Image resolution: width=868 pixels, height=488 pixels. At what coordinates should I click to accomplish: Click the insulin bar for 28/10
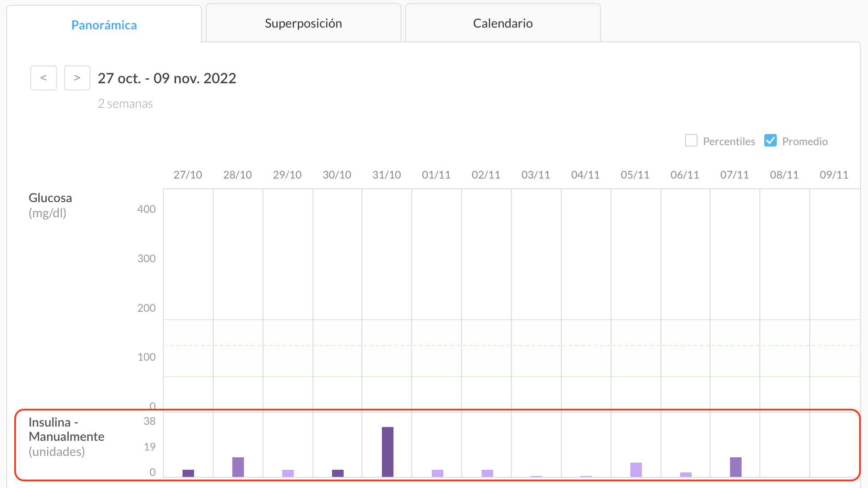click(x=238, y=467)
